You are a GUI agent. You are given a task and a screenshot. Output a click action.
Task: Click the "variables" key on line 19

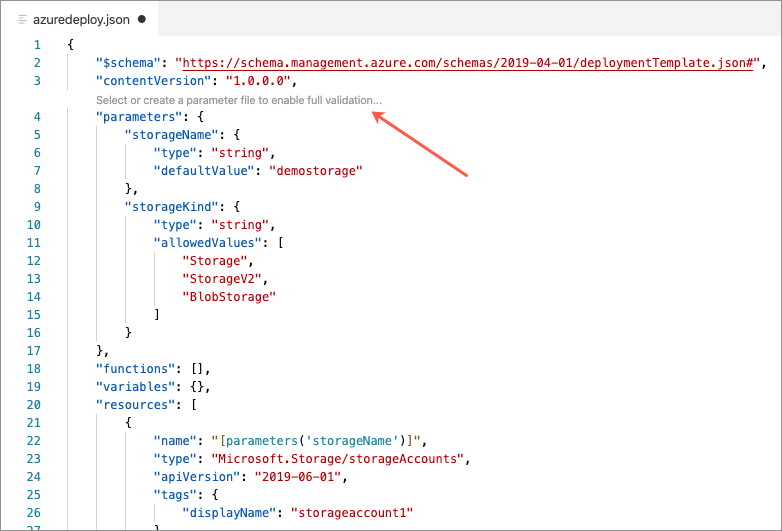tap(136, 386)
